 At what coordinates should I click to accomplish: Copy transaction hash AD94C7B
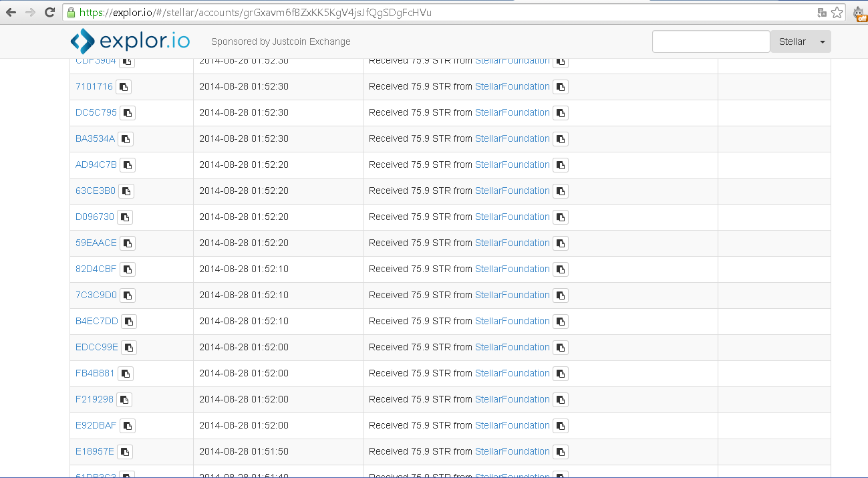(x=128, y=165)
